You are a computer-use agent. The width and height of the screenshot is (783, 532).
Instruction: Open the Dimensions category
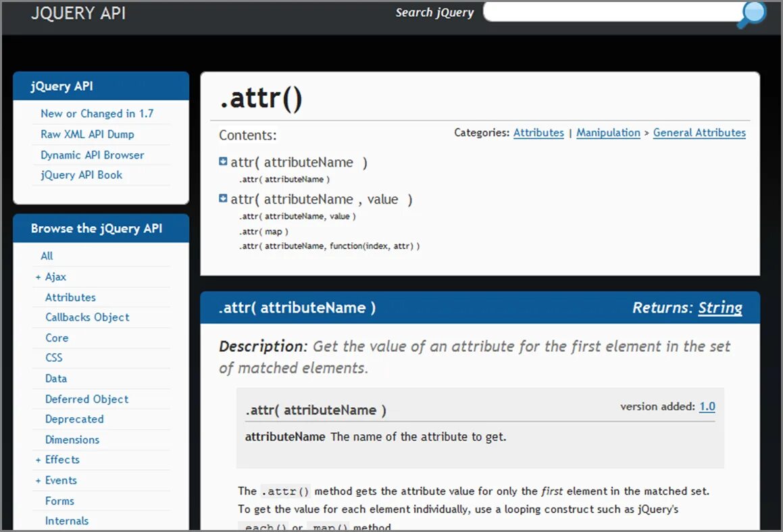72,440
